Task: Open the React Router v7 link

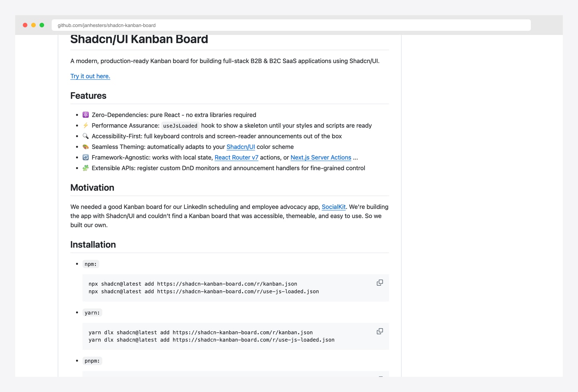Action: tap(237, 157)
